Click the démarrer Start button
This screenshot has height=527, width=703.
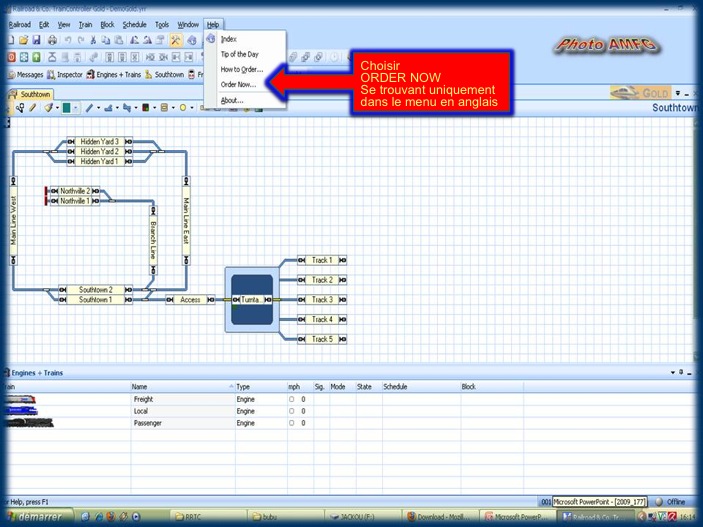37,517
